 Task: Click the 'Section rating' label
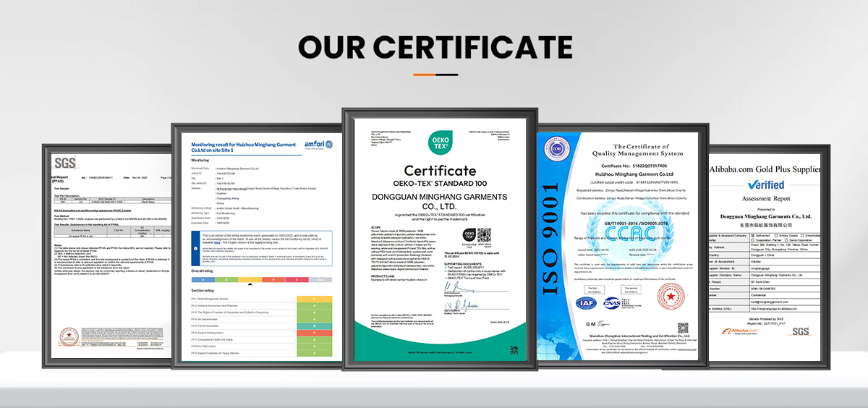203,290
